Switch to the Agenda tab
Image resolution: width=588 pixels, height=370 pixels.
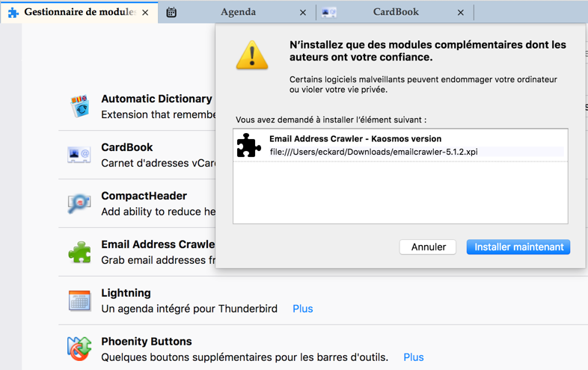[238, 12]
